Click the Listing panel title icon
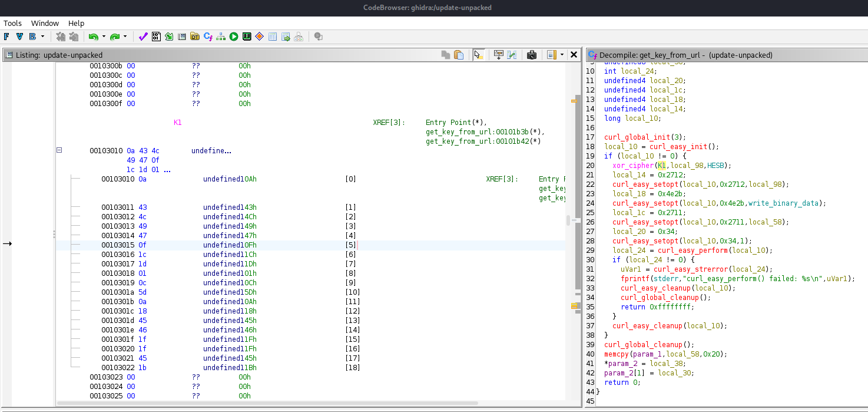Viewport: 868px width, 412px height. coord(9,55)
